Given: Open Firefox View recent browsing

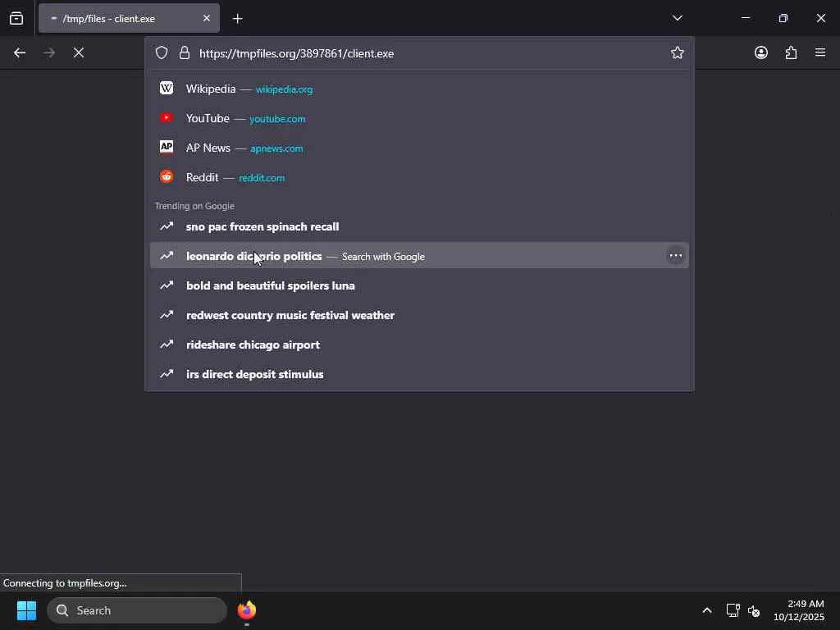Looking at the screenshot, I should tap(16, 18).
